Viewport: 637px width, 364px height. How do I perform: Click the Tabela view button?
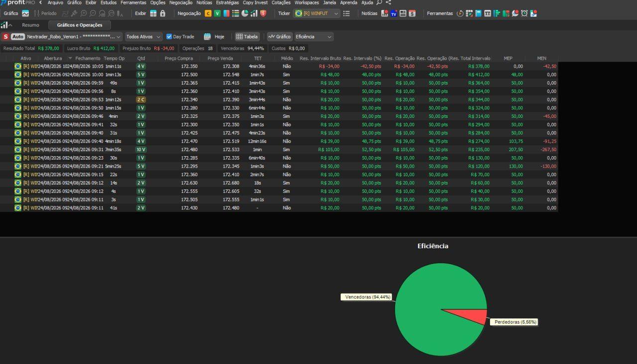point(247,37)
